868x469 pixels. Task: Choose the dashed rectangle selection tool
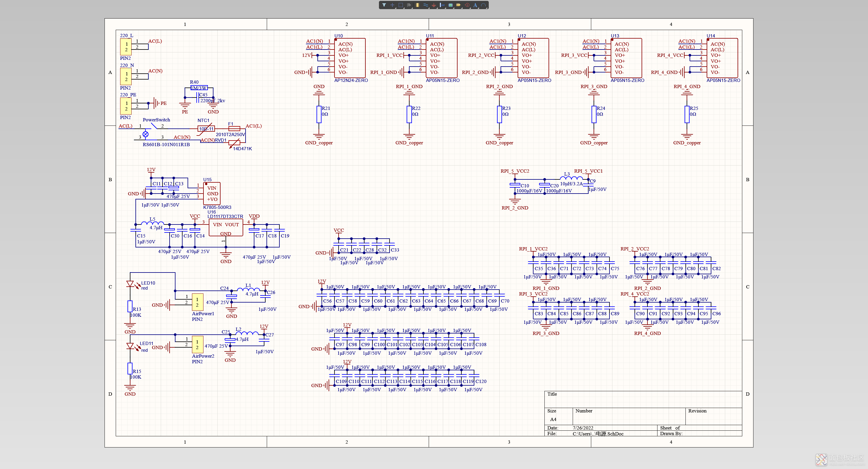(x=401, y=5)
